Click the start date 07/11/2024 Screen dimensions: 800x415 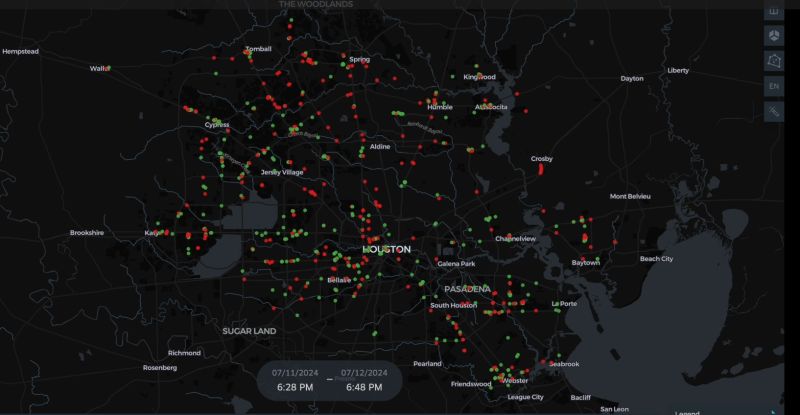[295, 373]
